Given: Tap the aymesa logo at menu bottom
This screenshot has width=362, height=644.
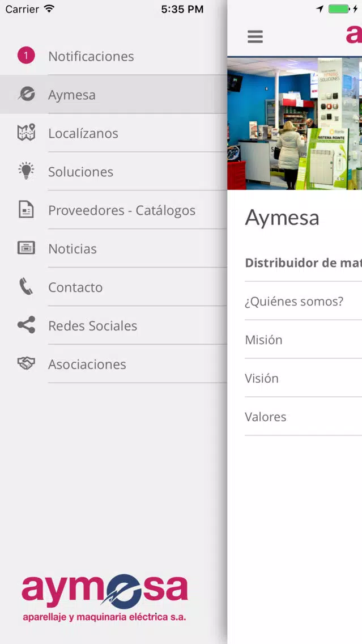Looking at the screenshot, I should coord(105,598).
